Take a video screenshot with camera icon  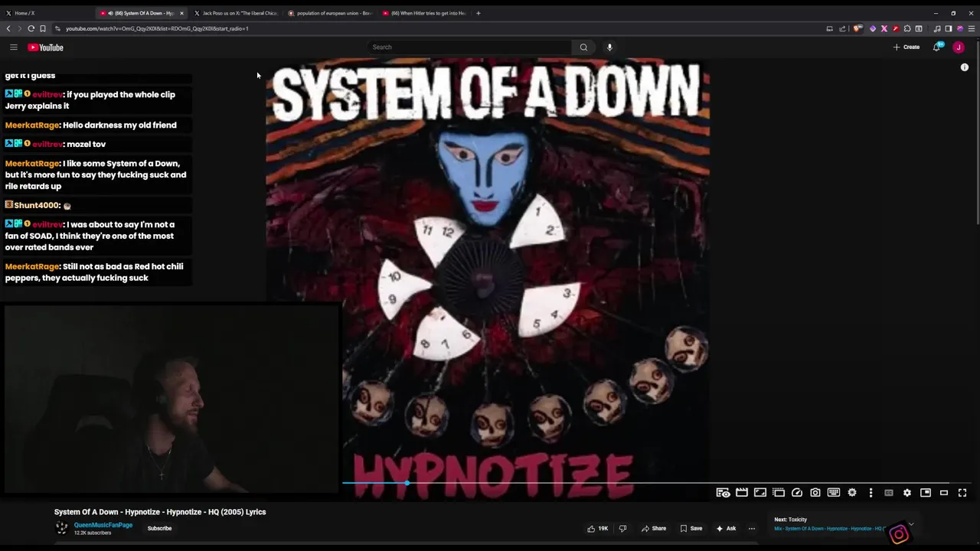tap(815, 493)
